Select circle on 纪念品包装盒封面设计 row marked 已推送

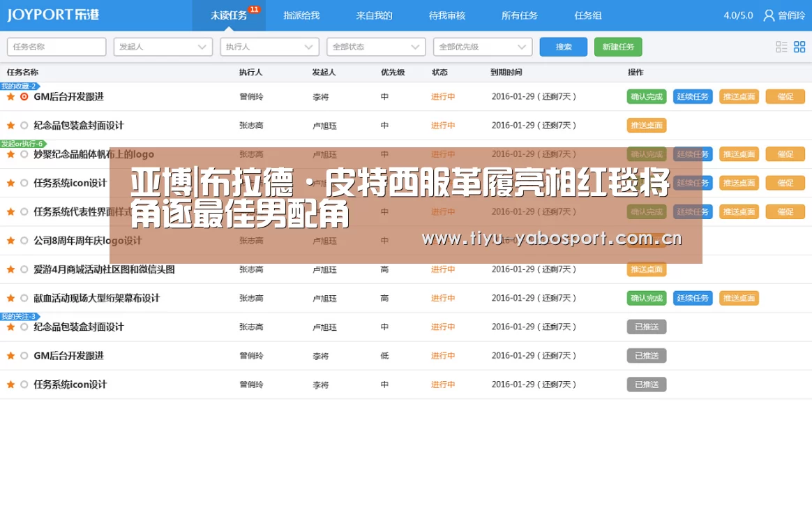coord(24,327)
